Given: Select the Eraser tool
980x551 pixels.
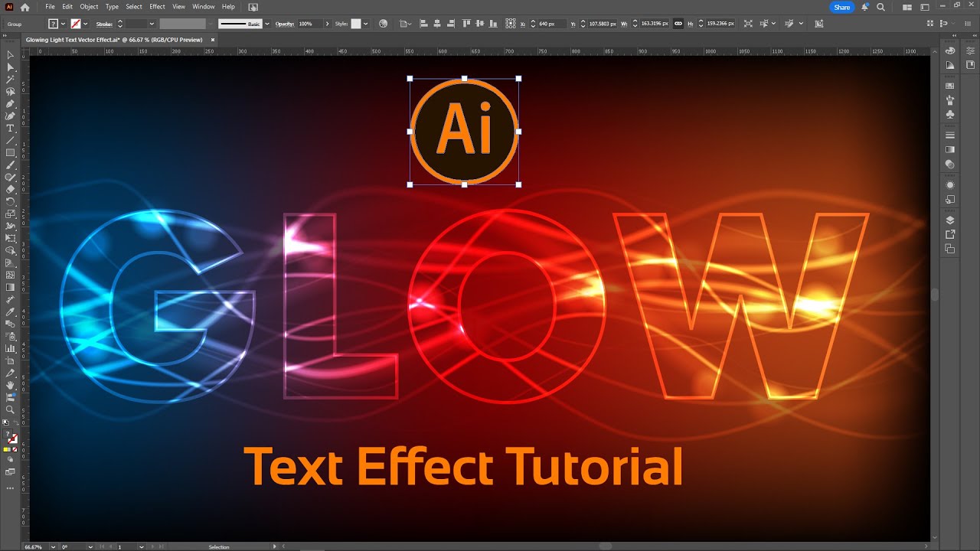Looking at the screenshot, I should click(x=10, y=189).
